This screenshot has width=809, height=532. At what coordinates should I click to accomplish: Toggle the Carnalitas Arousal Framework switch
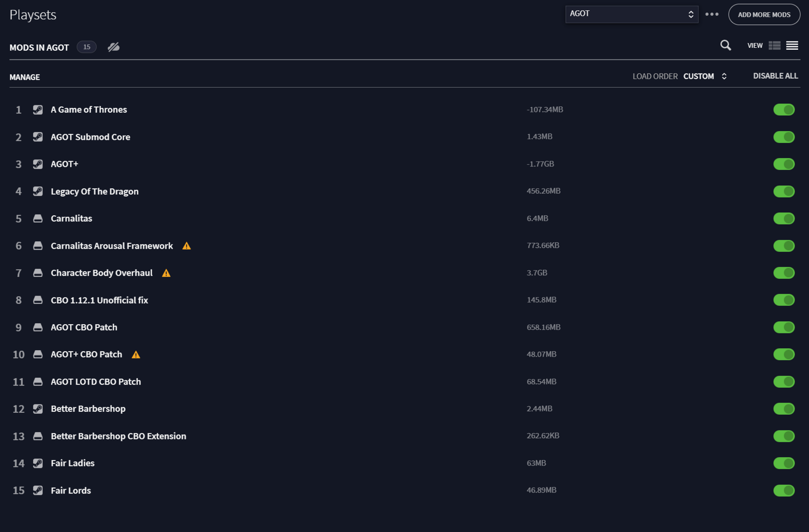coord(784,246)
